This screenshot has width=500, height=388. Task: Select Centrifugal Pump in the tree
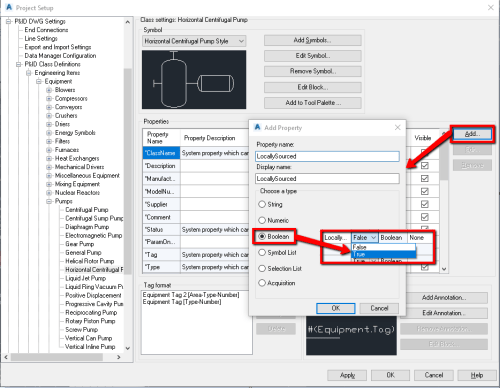click(87, 210)
